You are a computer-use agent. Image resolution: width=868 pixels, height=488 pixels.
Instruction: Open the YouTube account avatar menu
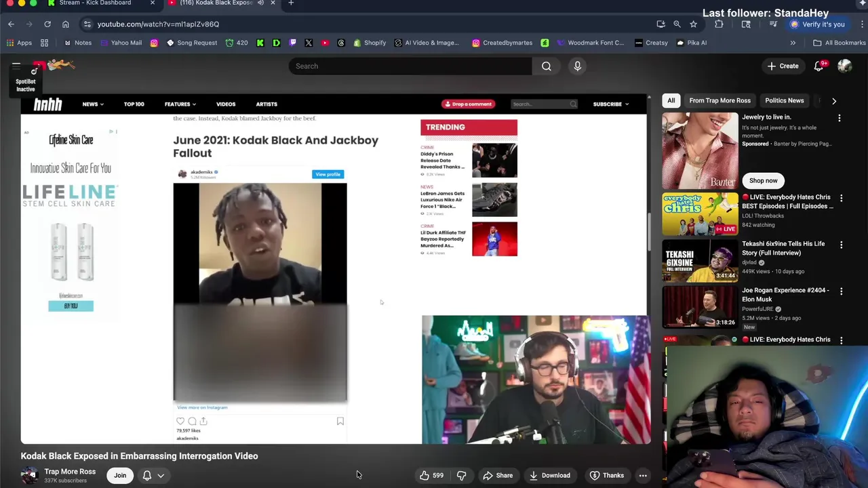click(x=844, y=66)
